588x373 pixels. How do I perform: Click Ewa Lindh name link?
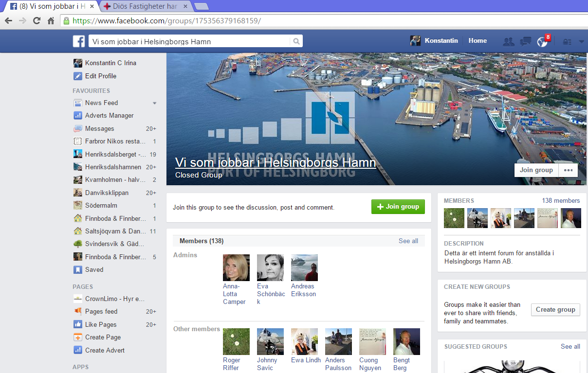tap(306, 360)
